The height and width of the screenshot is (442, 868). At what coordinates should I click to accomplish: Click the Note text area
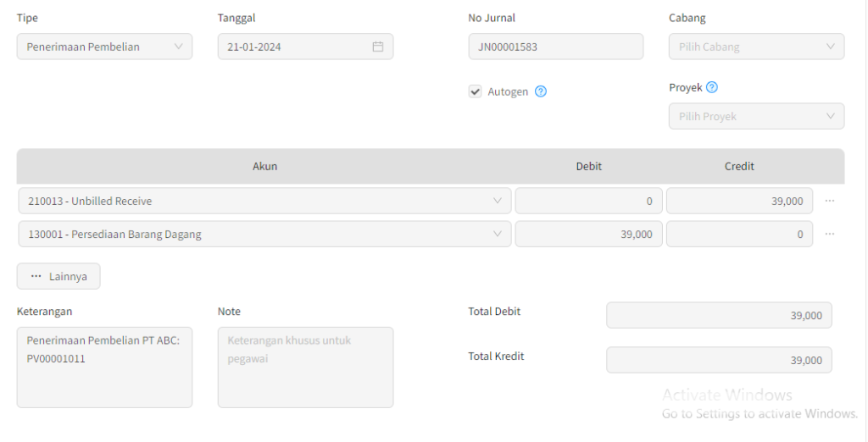coord(305,367)
